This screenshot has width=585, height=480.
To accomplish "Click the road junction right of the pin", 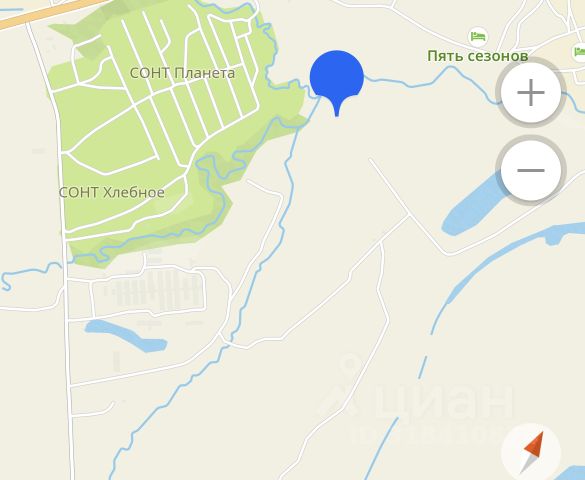I will pyautogui.click(x=409, y=215).
